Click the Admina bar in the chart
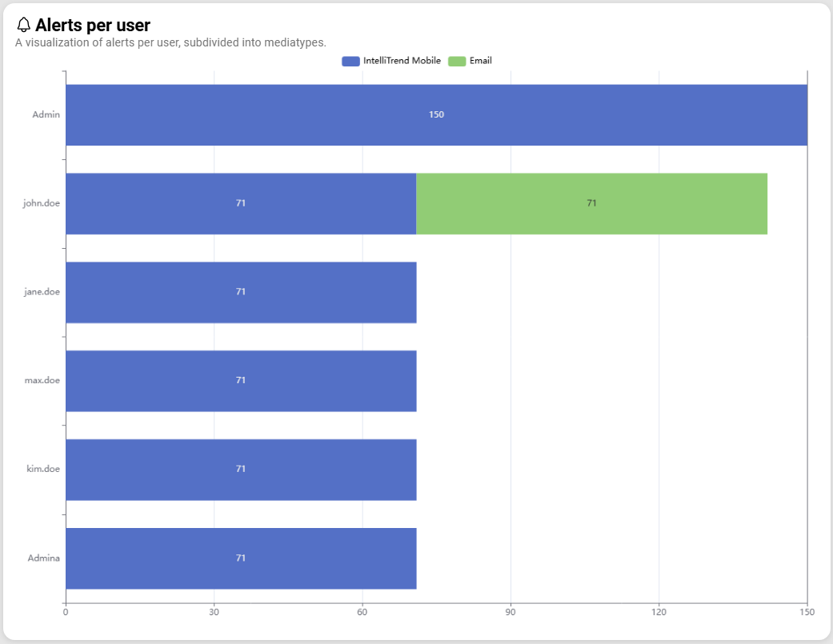 click(x=241, y=558)
